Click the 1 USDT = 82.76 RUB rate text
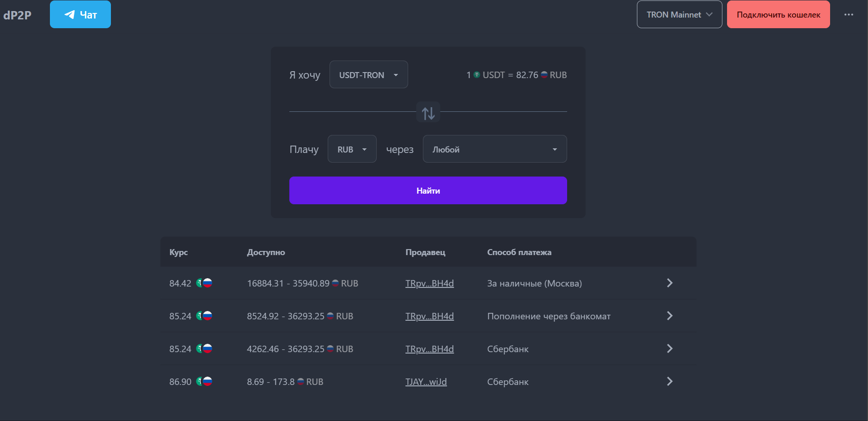This screenshot has width=868, height=421. point(517,75)
